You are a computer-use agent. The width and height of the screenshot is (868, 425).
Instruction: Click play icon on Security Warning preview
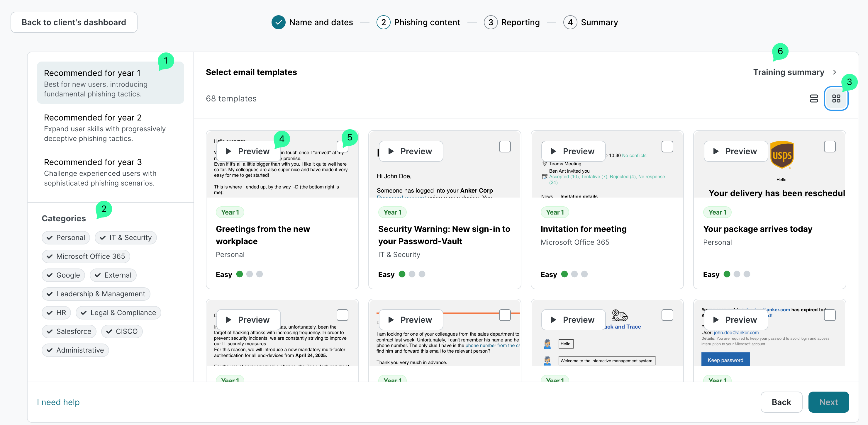tap(391, 151)
